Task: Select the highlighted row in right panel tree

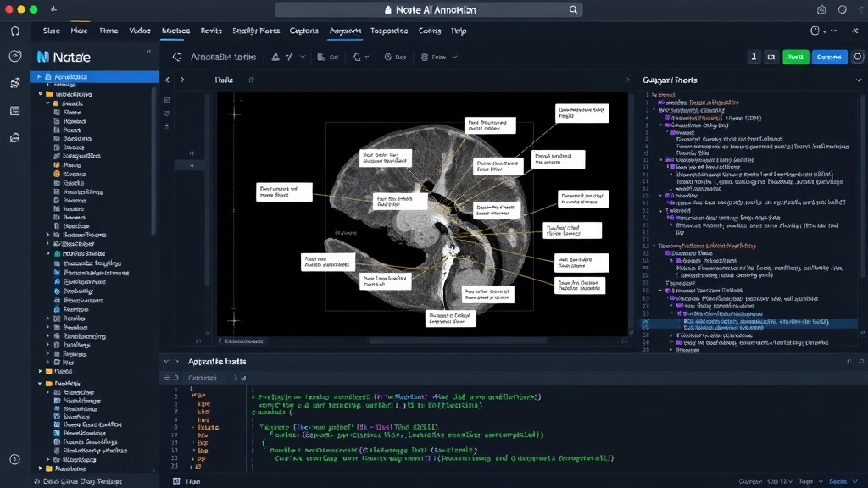Action: 749,324
